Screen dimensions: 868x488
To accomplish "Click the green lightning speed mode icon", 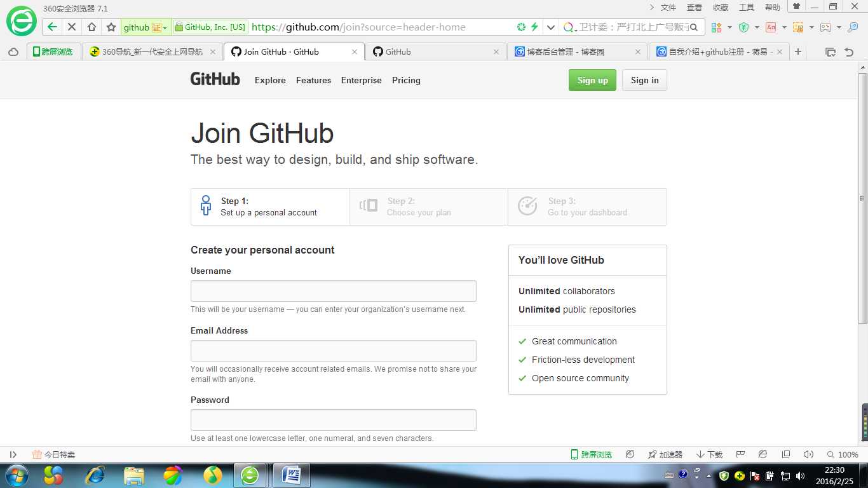I will pyautogui.click(x=534, y=27).
